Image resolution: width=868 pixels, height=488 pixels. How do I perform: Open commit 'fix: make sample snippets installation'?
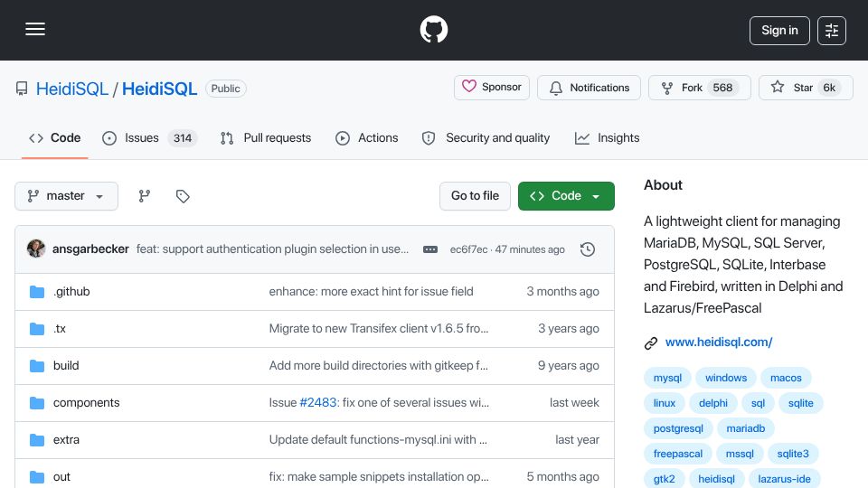point(379,477)
